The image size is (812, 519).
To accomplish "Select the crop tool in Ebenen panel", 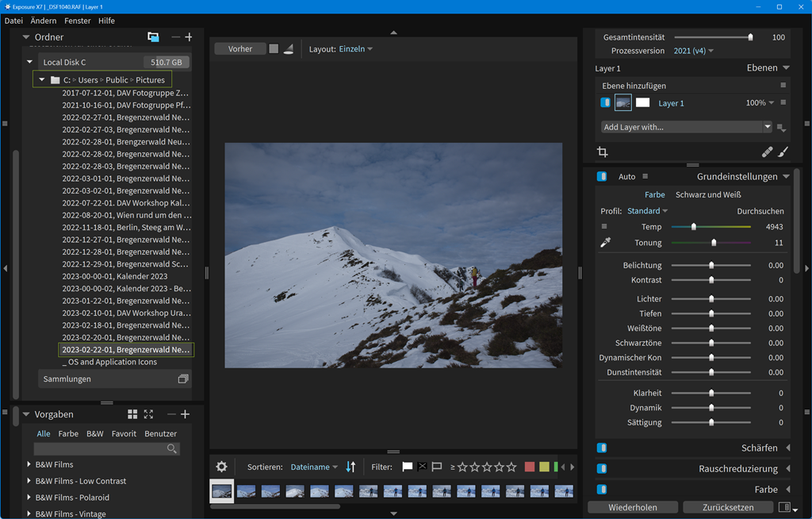I will (602, 152).
